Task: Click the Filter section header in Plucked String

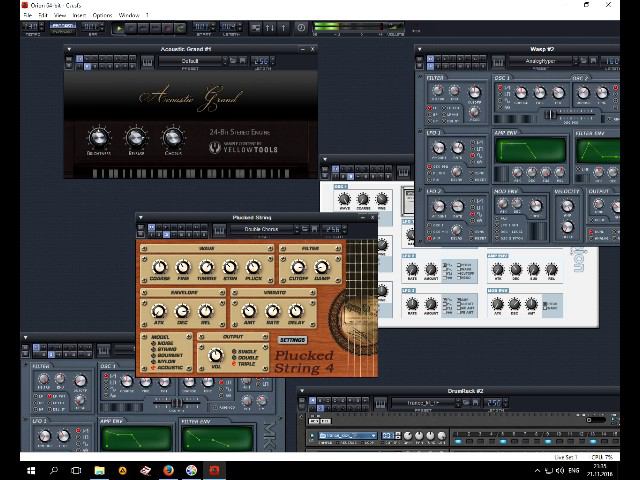Action: [x=310, y=248]
